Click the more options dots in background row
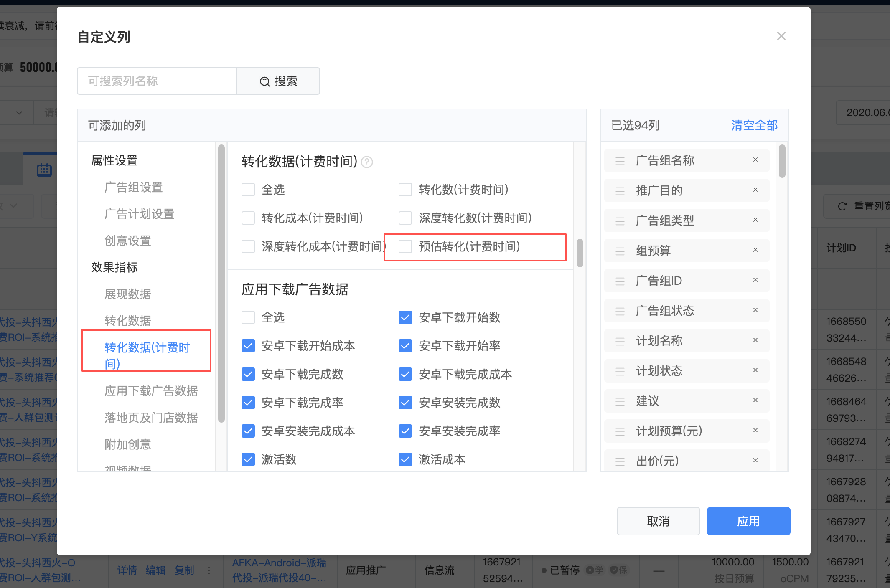890x588 pixels. pyautogui.click(x=209, y=570)
